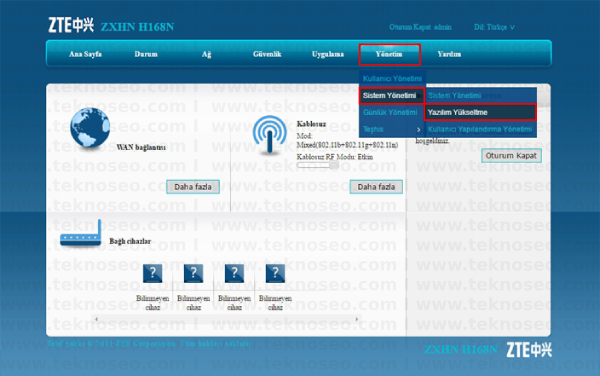Select the fourth unknown device icon

pyautogui.click(x=275, y=273)
